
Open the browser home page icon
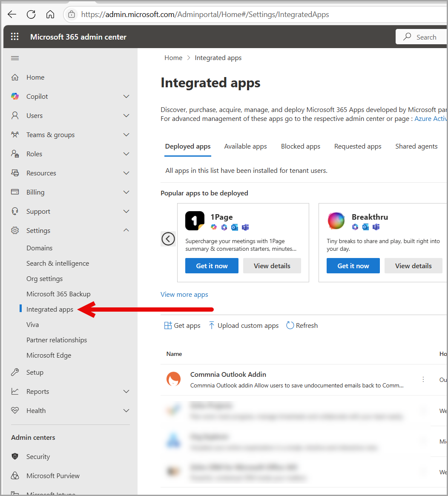50,14
